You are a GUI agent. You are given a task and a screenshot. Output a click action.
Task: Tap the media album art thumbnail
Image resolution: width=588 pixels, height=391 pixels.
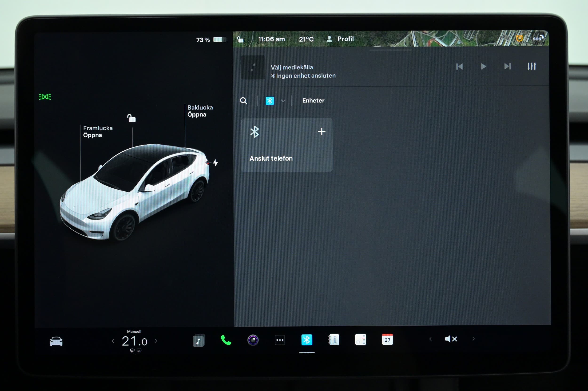coord(253,67)
